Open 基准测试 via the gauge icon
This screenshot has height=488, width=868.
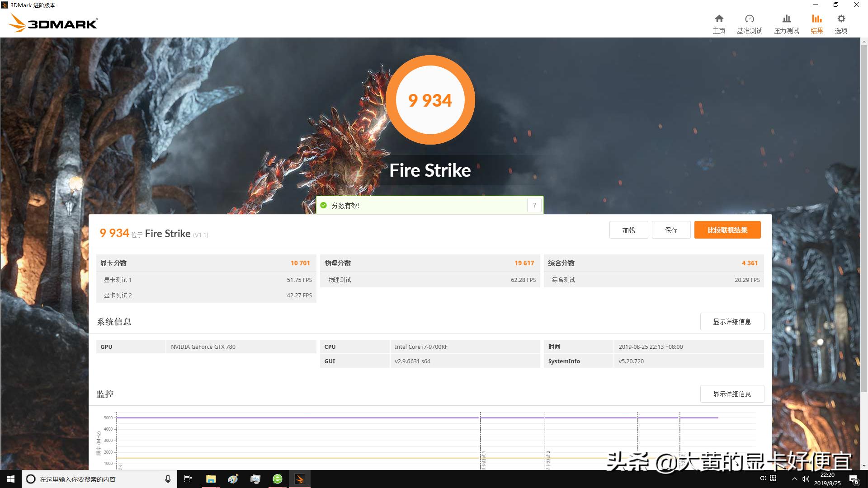(x=750, y=23)
